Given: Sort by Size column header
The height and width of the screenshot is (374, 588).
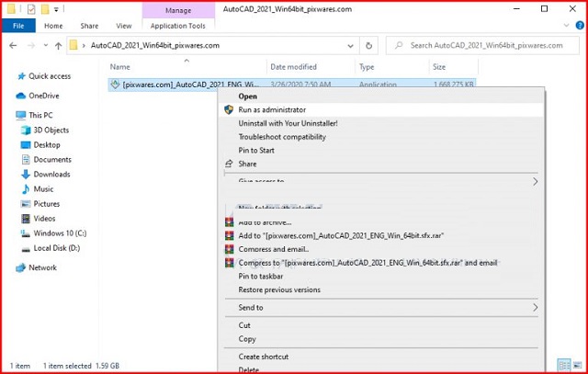Looking at the screenshot, I should [439, 67].
